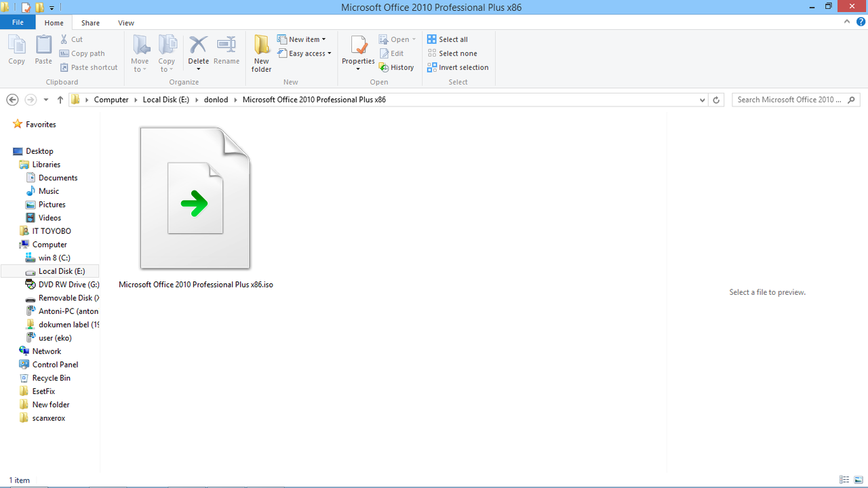The image size is (868, 488).
Task: Open the Move to command
Action: point(140,54)
